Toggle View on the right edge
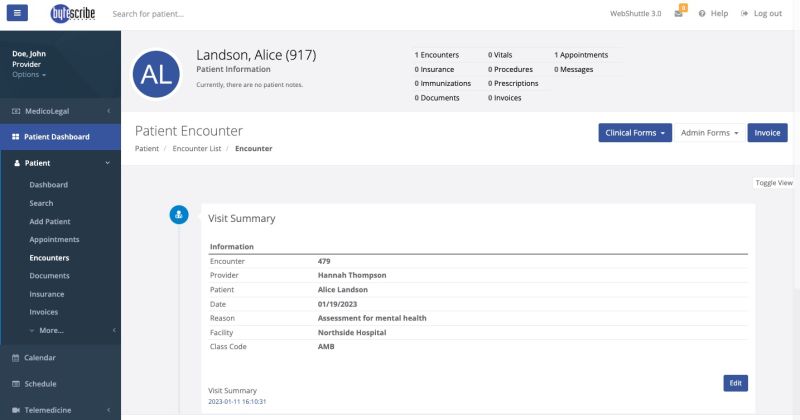 click(773, 183)
